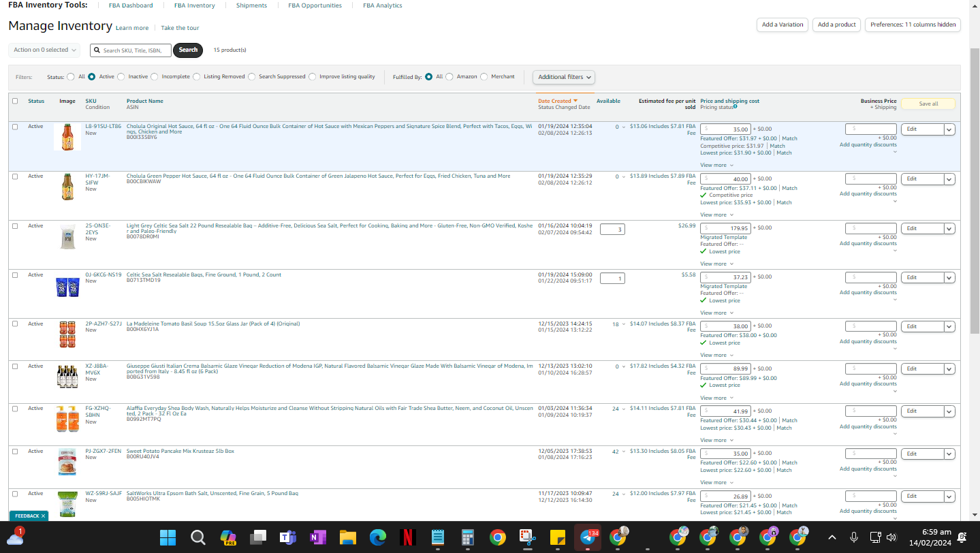Click the Pricing status info icon

[x=736, y=106]
